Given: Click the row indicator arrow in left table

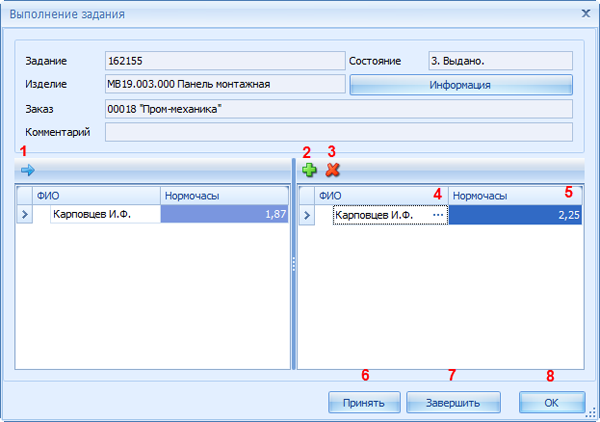Looking at the screenshot, I should click(x=24, y=214).
